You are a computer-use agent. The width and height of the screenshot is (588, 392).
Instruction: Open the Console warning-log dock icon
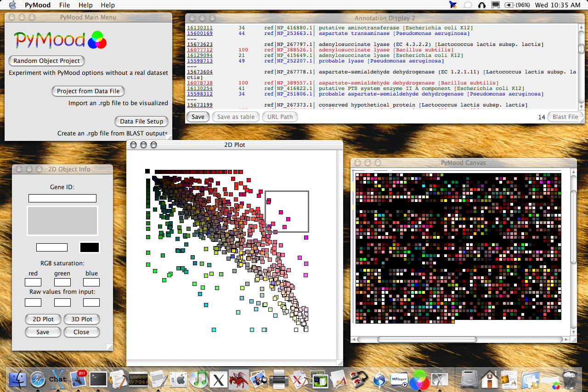(138, 379)
